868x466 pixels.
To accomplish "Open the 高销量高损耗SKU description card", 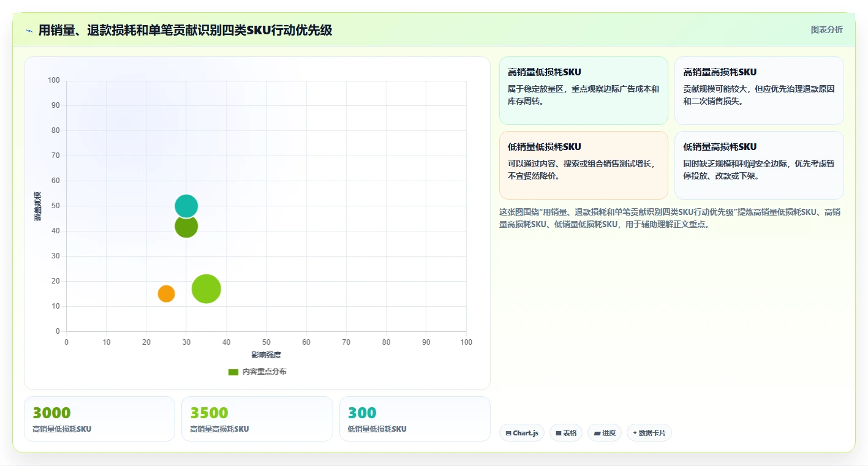I will coord(759,91).
